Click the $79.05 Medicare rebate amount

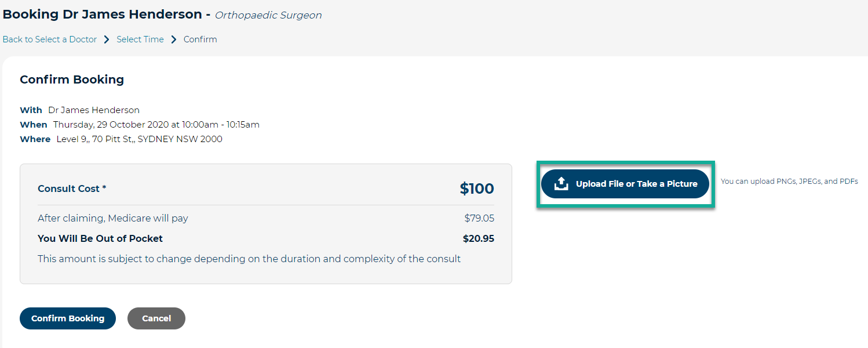tap(479, 219)
